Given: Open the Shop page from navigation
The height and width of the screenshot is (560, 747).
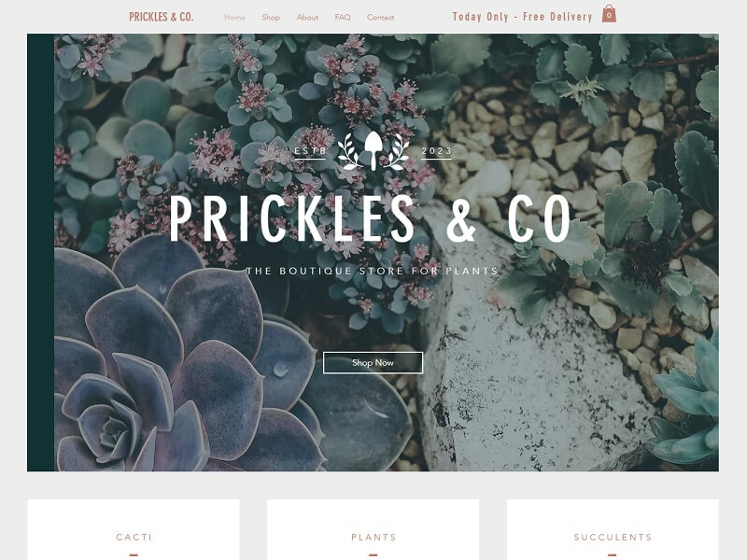Looking at the screenshot, I should click(x=271, y=17).
